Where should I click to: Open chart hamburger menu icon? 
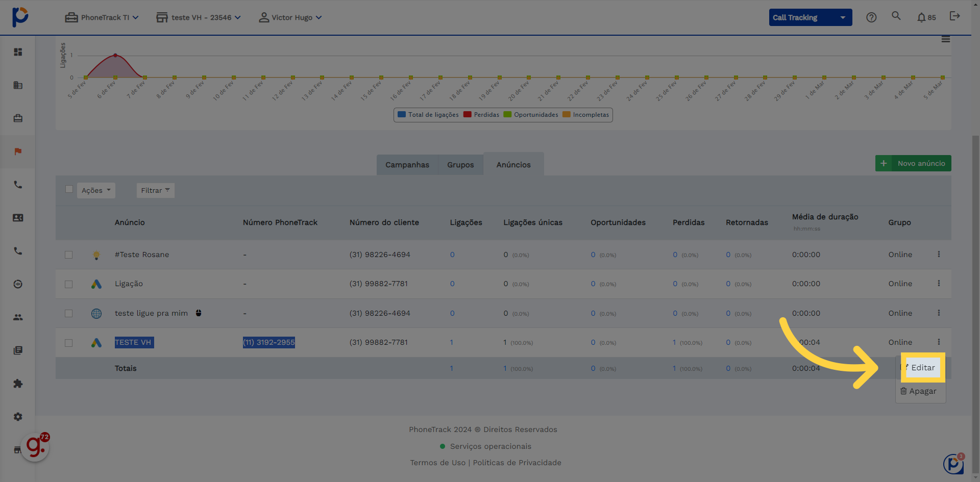tap(946, 39)
